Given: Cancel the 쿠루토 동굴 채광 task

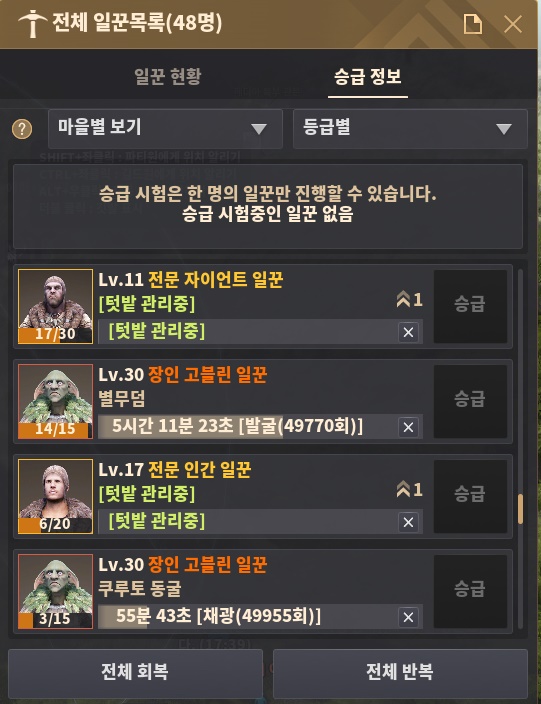Looking at the screenshot, I should click(x=408, y=617).
